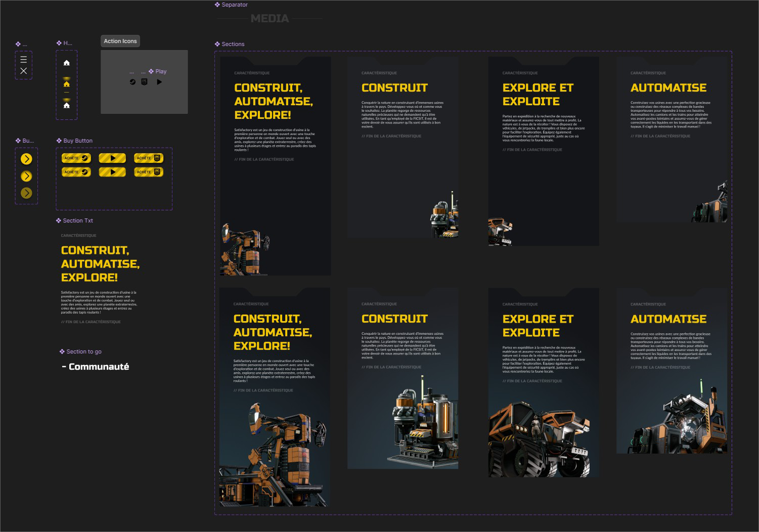The width and height of the screenshot is (759, 532).
Task: Click the top striped play buy button
Action: [x=112, y=158]
